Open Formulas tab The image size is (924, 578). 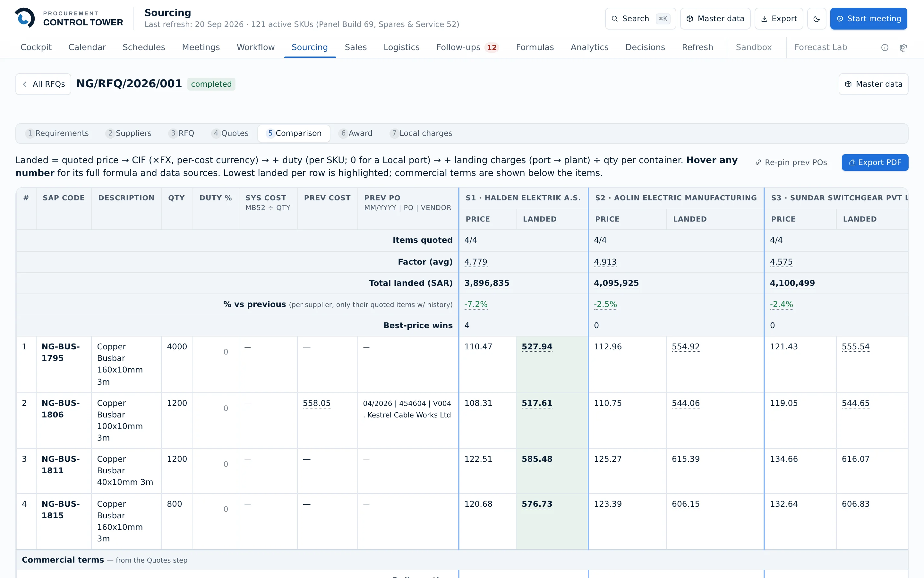point(535,48)
